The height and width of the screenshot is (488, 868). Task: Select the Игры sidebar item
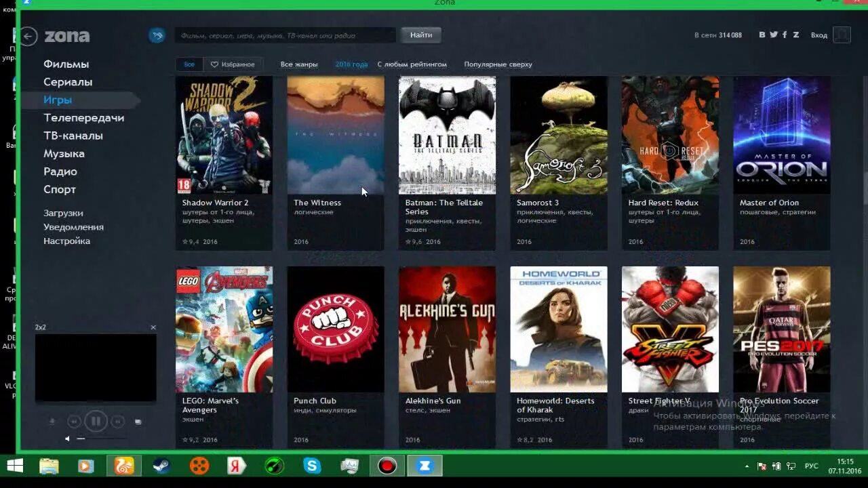tap(58, 100)
